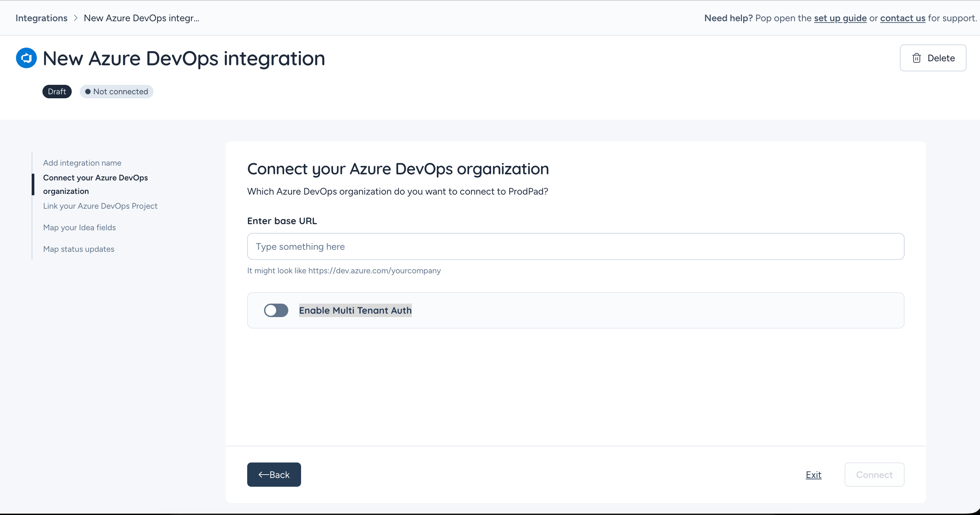Enable the Multi Tenant Auth toggle
980x515 pixels.
point(276,310)
